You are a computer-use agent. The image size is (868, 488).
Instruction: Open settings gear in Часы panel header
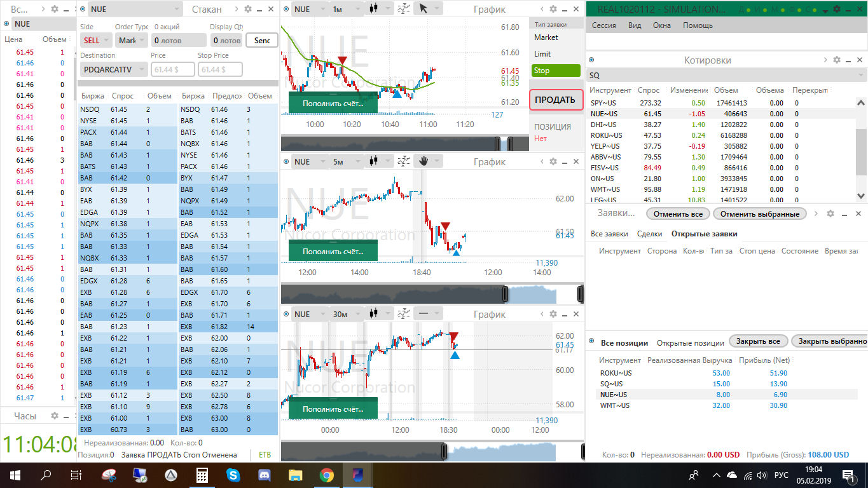click(x=55, y=416)
